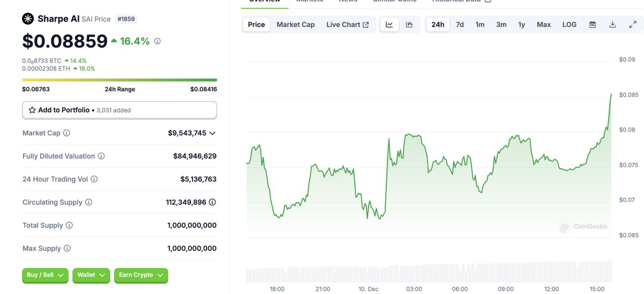Click the $5,136,763 trading volume value
The width and height of the screenshot is (644, 294).
(x=199, y=179)
